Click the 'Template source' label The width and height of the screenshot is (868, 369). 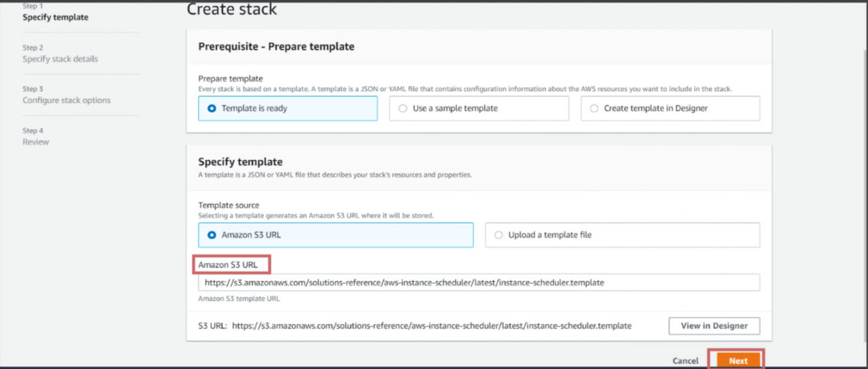point(229,205)
